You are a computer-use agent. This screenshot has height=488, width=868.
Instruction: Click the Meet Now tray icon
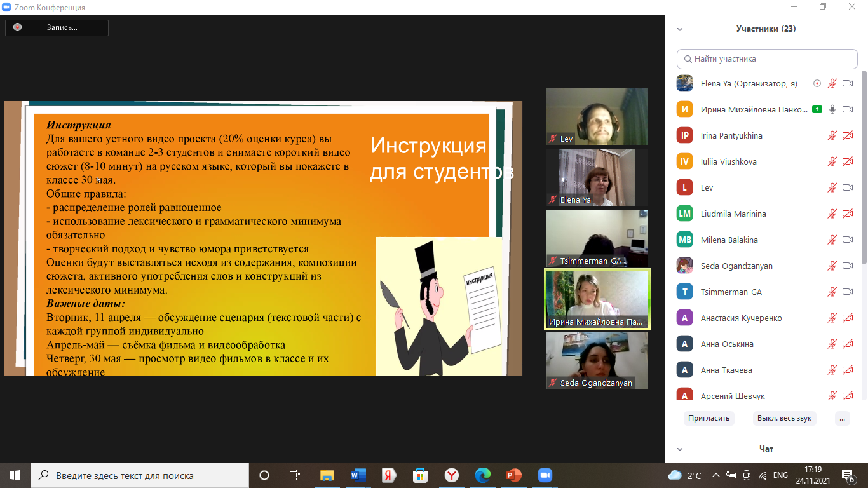point(747,475)
